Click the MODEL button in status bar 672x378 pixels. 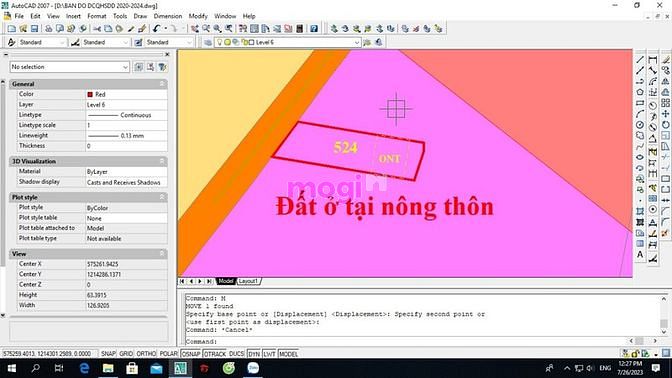288,354
